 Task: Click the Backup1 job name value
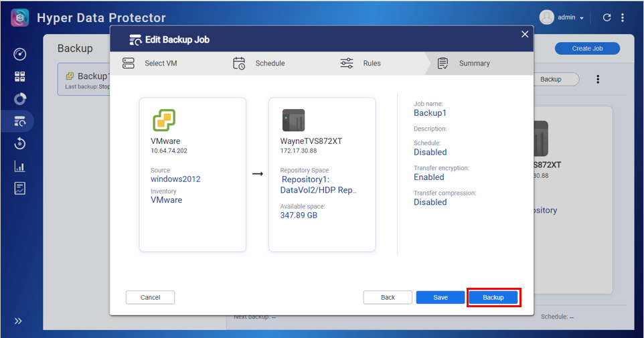coord(430,113)
